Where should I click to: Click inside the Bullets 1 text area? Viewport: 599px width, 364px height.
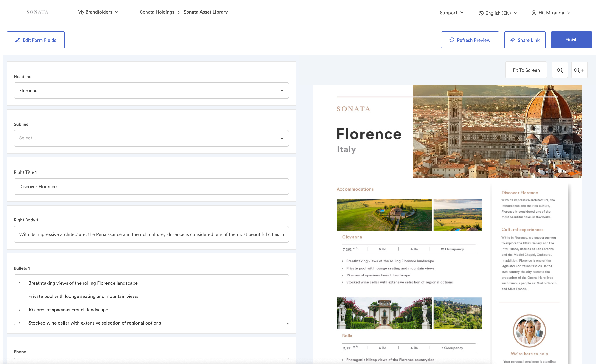[151, 300]
